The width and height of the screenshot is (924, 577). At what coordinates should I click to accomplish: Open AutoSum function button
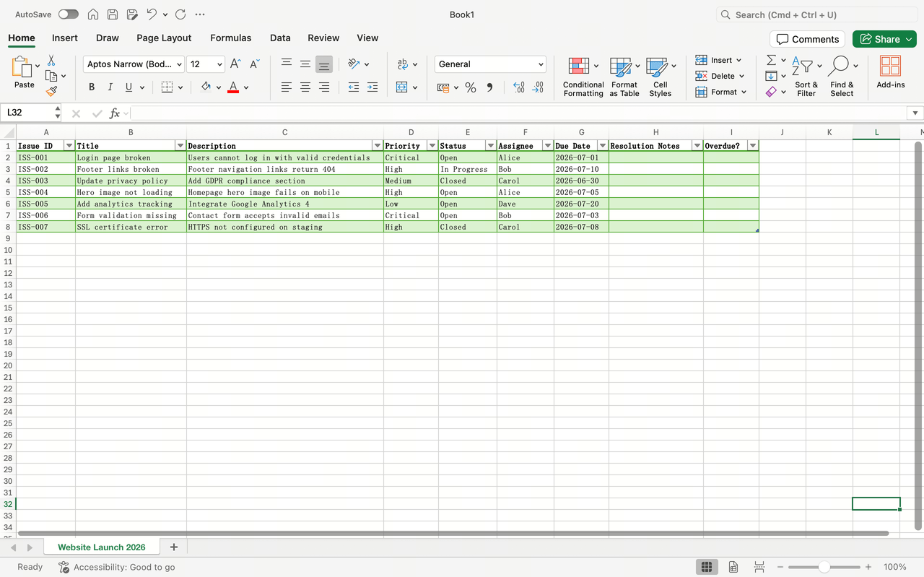[x=771, y=60]
